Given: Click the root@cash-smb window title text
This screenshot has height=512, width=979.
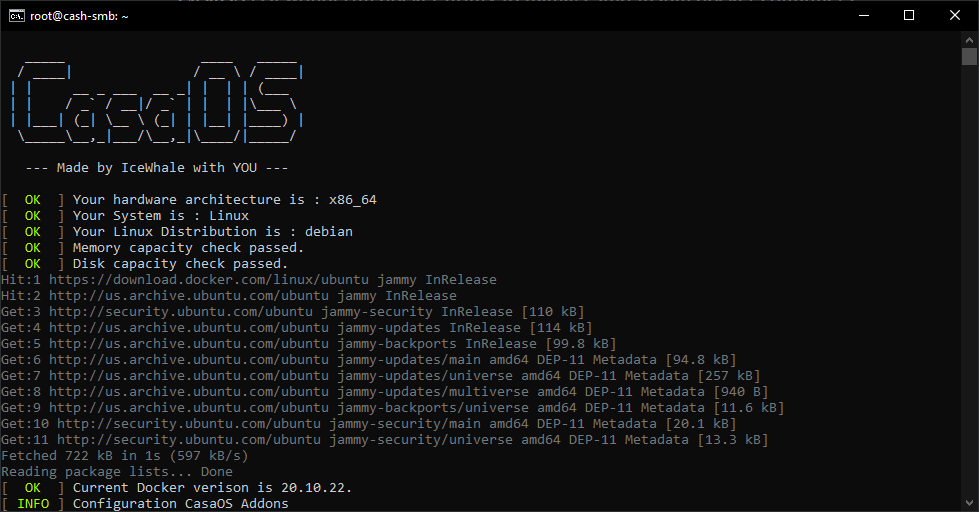Looking at the screenshot, I should pyautogui.click(x=79, y=16).
